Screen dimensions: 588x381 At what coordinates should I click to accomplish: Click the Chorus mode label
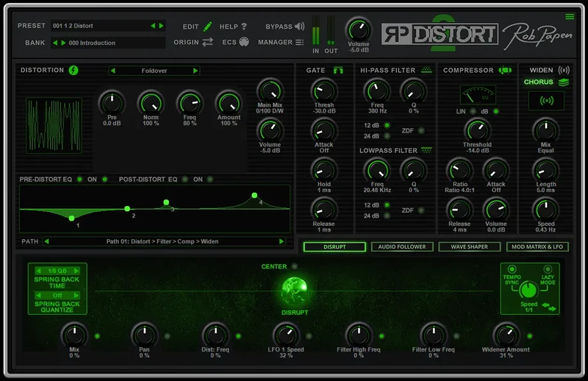pos(538,82)
